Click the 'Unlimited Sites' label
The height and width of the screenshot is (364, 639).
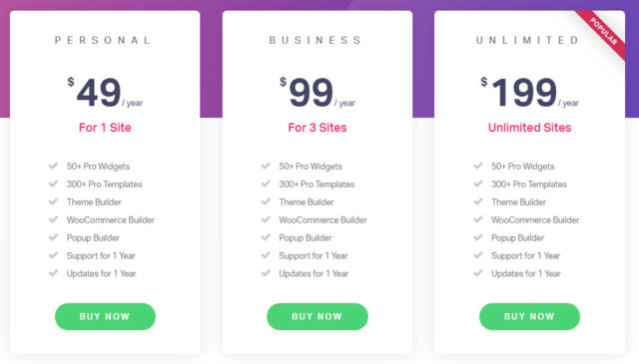pyautogui.click(x=530, y=128)
